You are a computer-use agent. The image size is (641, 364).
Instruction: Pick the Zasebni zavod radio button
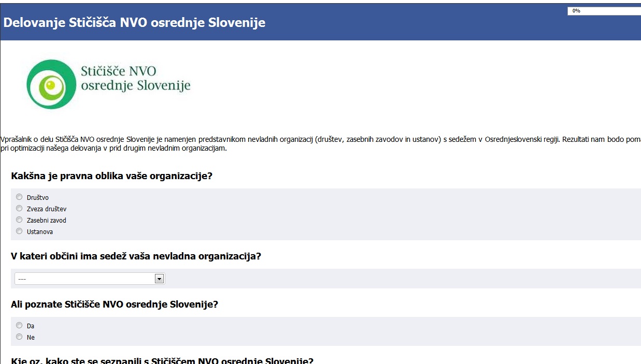(x=19, y=220)
